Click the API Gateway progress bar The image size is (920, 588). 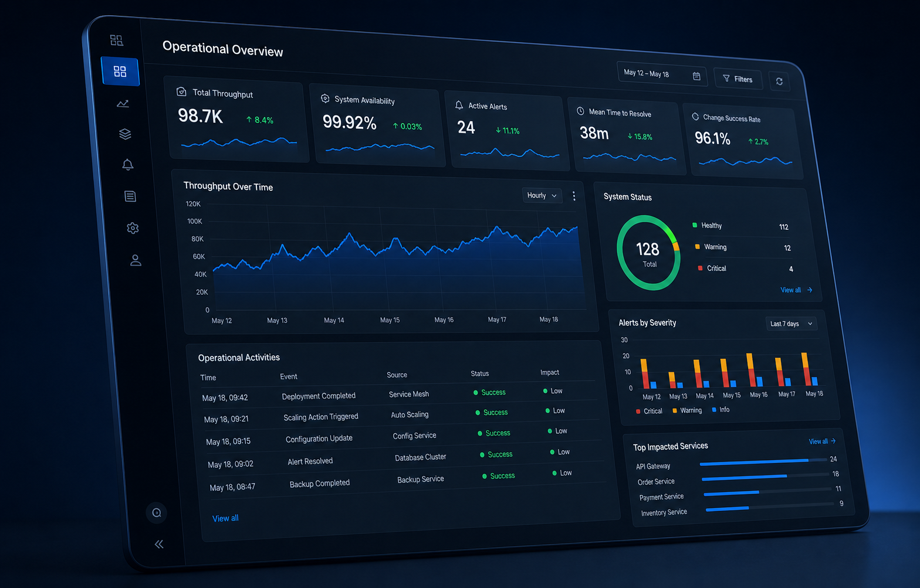(763, 462)
